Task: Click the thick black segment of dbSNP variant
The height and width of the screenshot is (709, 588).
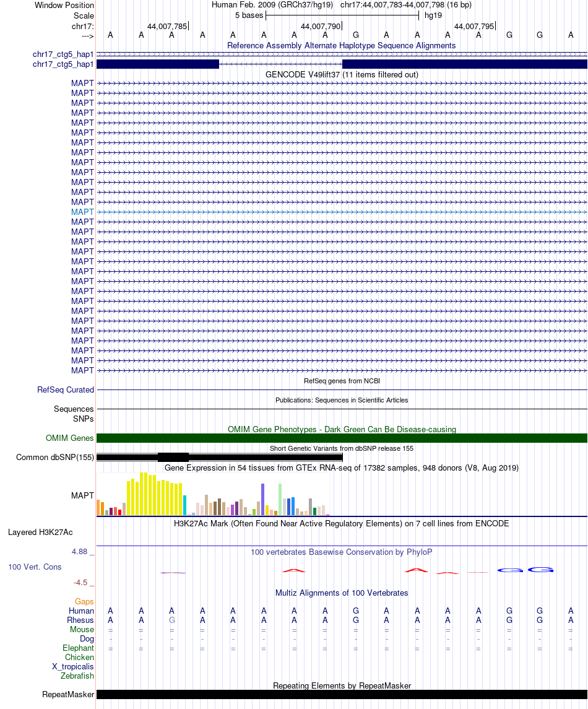Action: (173, 458)
